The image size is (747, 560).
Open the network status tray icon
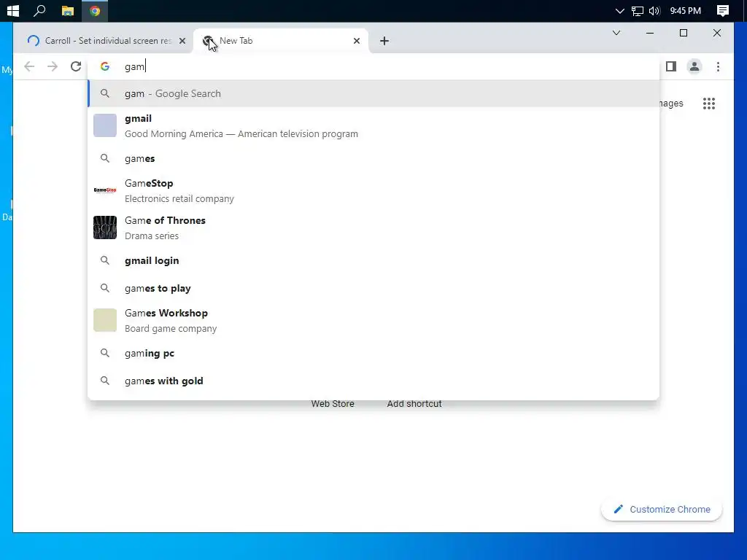(x=637, y=10)
